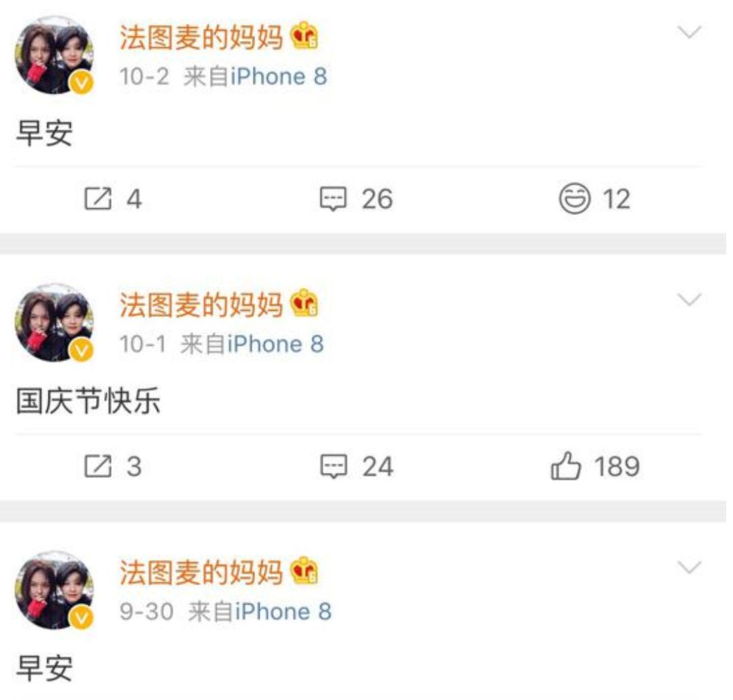Open profile avatar of the 10-2 post
Screen dimensions: 733x700
click(x=54, y=55)
